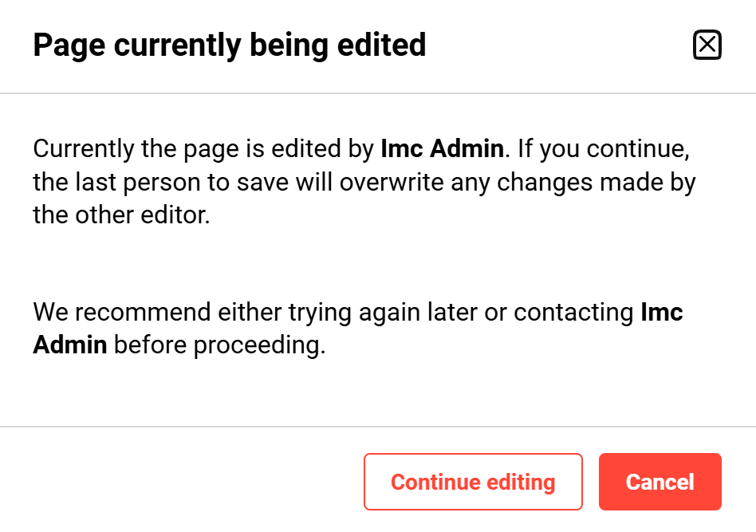Click the divider line under the title

[x=378, y=93]
